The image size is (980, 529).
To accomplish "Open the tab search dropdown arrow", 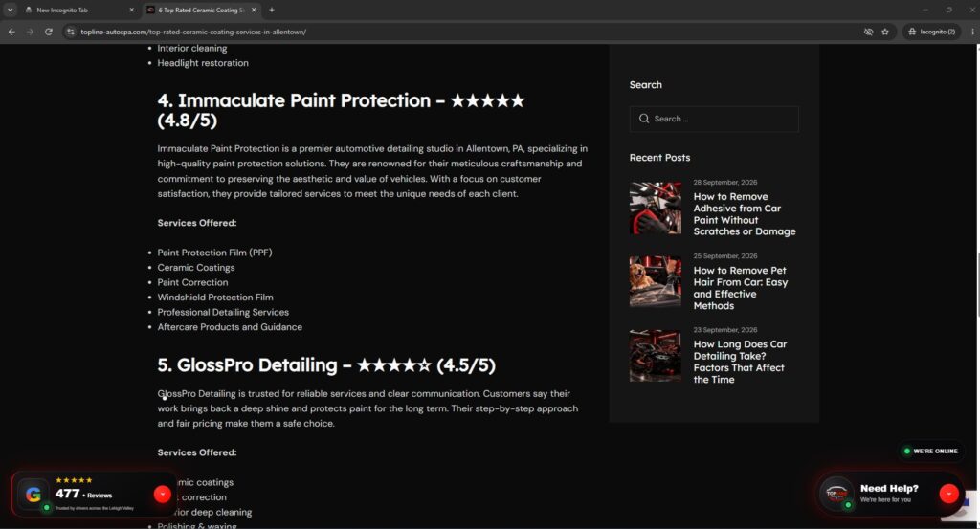I will [x=10, y=10].
